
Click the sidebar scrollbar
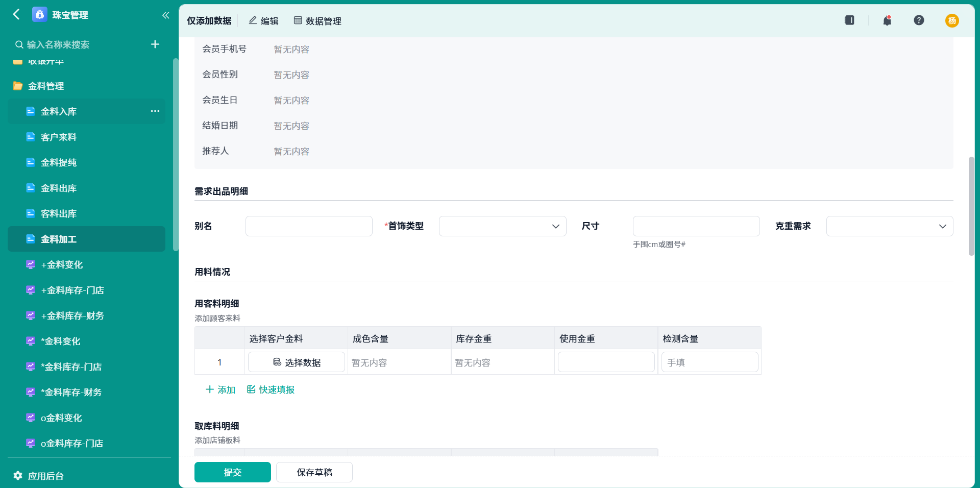click(x=176, y=155)
